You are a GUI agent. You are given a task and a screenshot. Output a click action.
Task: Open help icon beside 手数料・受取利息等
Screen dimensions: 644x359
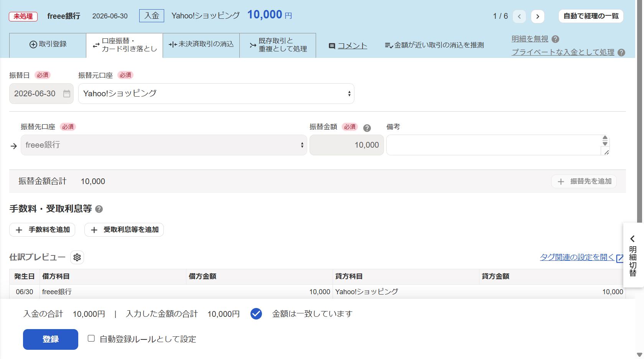pos(99,209)
